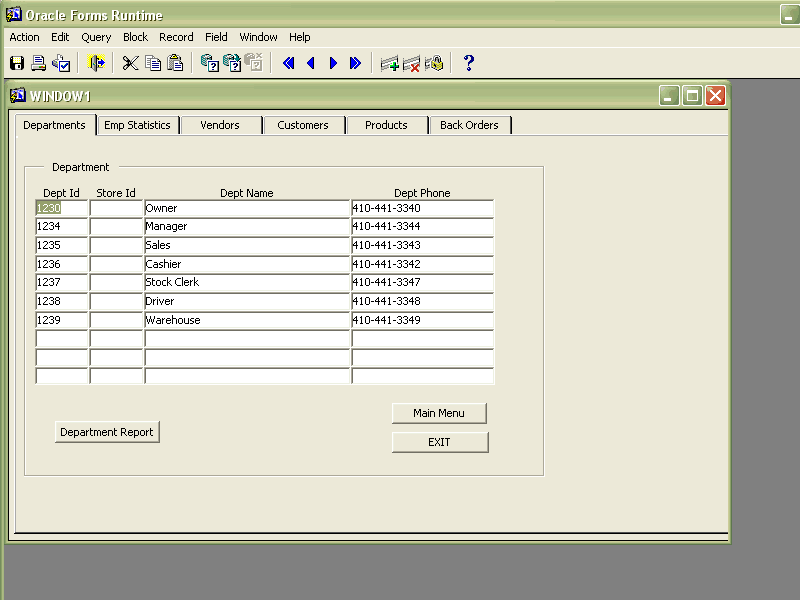Click the Department Report button
800x600 pixels.
(107, 432)
